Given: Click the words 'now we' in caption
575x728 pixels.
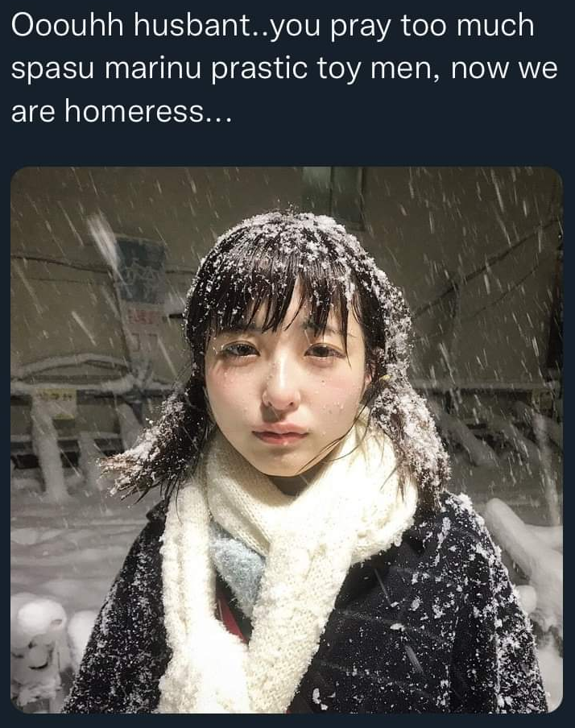Looking at the screenshot, I should coord(504,68).
